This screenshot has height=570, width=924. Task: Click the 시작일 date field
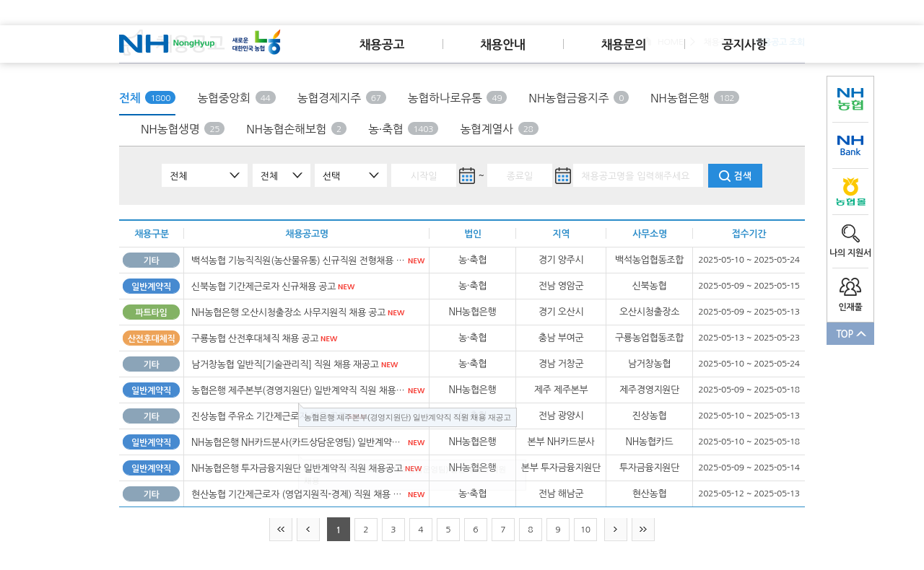[424, 175]
